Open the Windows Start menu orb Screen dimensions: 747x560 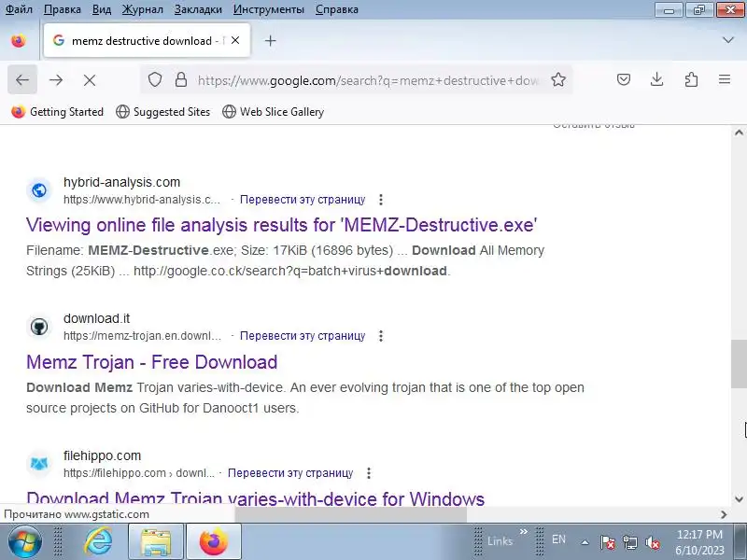click(x=24, y=542)
